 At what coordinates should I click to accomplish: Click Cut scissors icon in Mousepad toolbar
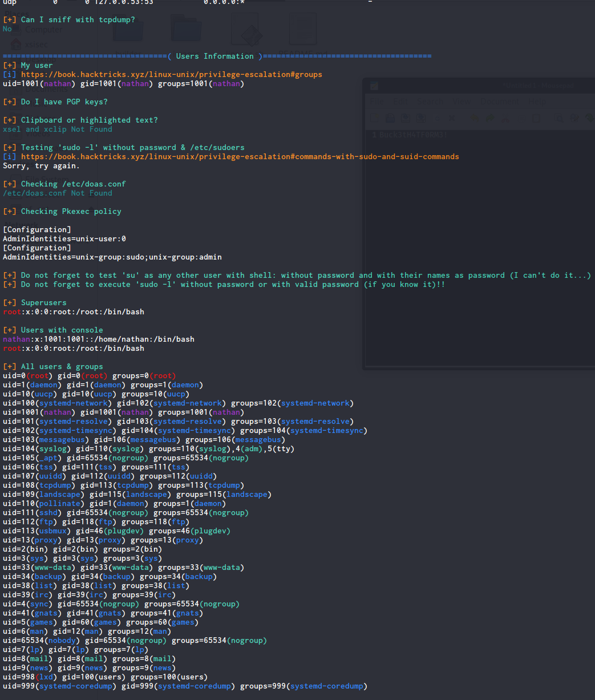[x=505, y=118]
